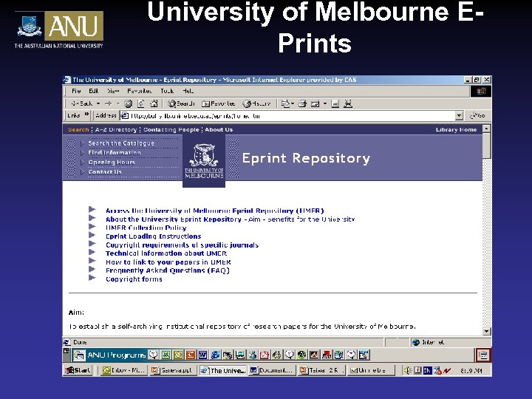532x399 pixels.
Task: Click the red-bordered icon ending the ANU bar
Action: [x=482, y=355]
